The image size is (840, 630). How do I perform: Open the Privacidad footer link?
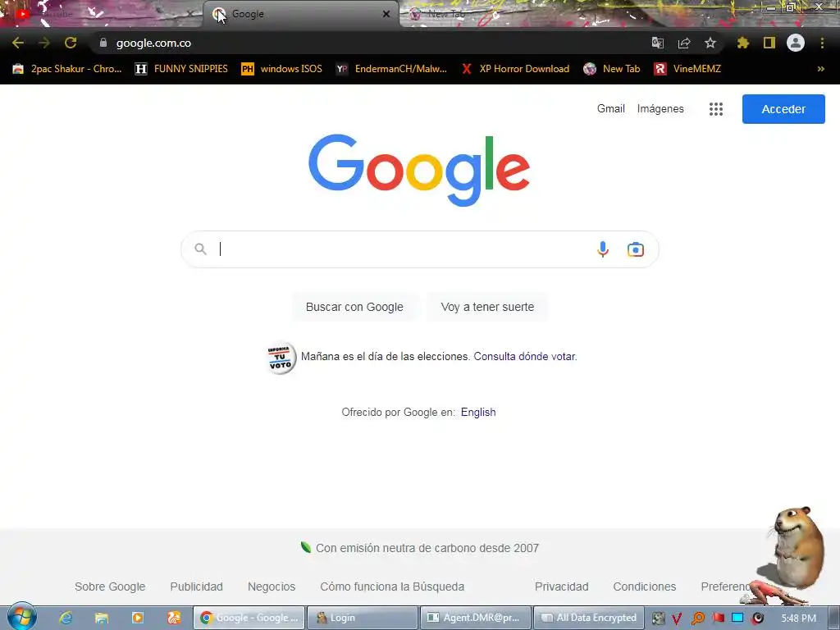[x=561, y=587]
